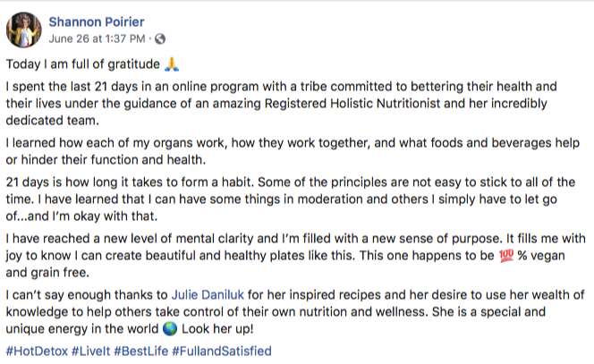Open the #BestLife hashtag
Image resolution: width=594 pixels, height=364 pixels.
141,351
